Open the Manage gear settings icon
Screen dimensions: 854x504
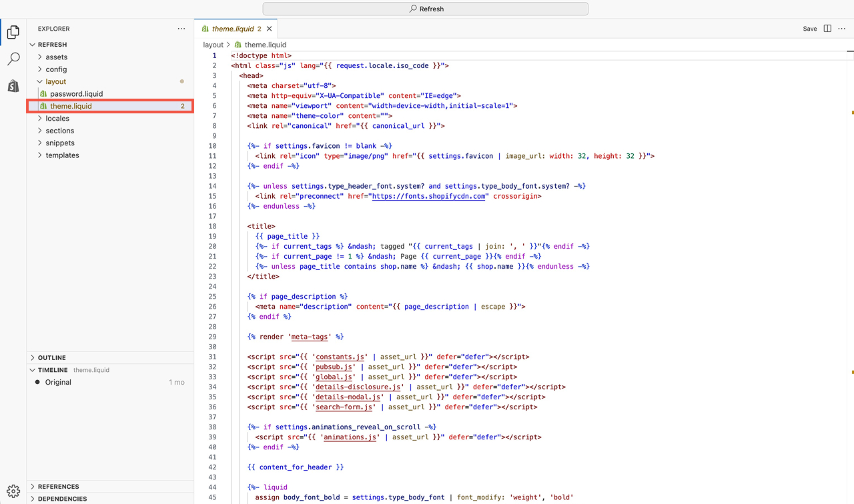[13, 491]
